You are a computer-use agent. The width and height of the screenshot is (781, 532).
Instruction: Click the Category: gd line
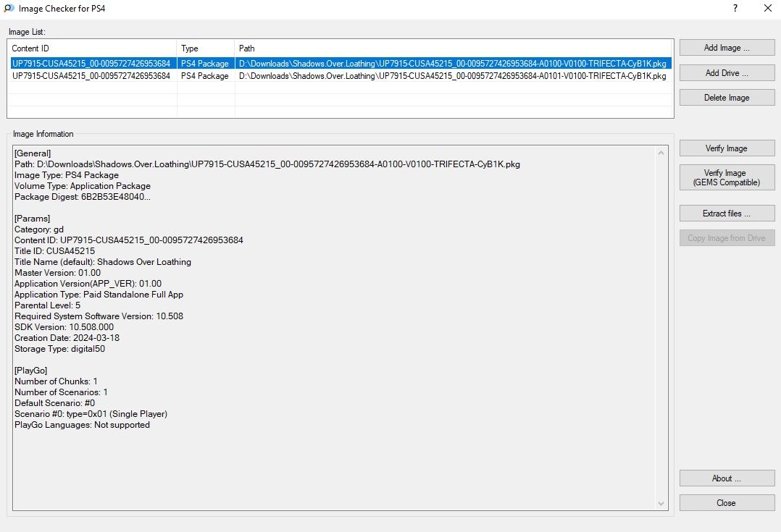[x=39, y=229]
